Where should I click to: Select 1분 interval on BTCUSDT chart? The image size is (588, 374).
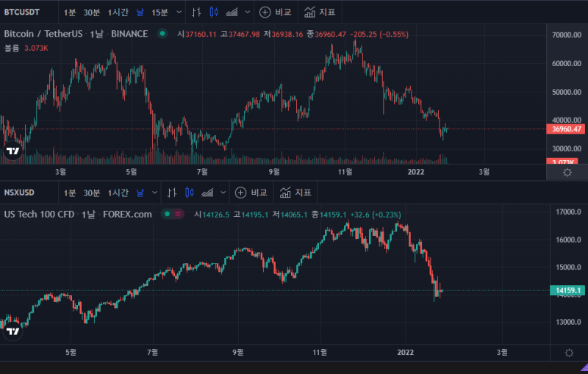click(x=70, y=12)
